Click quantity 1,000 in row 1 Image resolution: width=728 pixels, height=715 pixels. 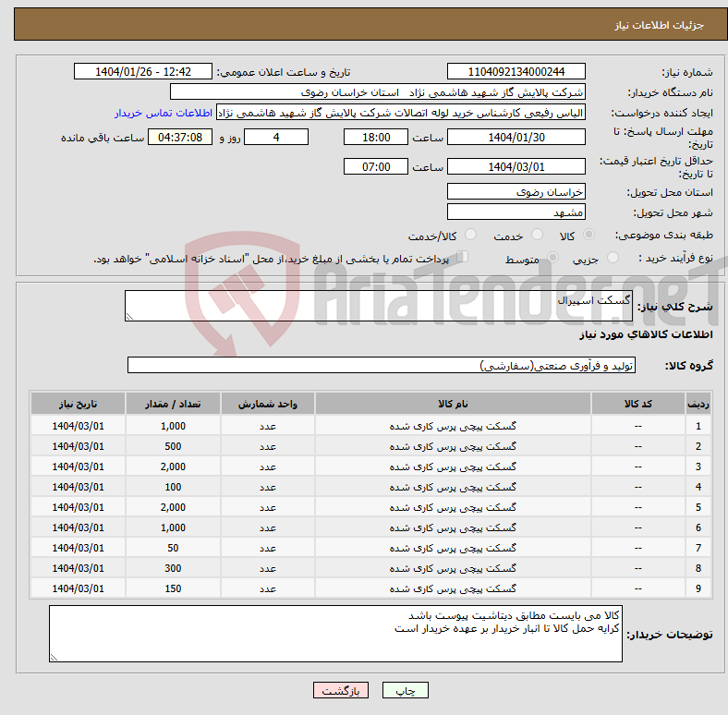(173, 426)
